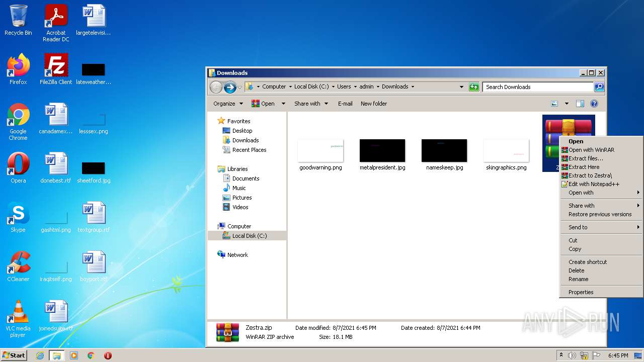The width and height of the screenshot is (644, 362).
Task: Expand the address bar history dropdown
Action: coord(461,87)
